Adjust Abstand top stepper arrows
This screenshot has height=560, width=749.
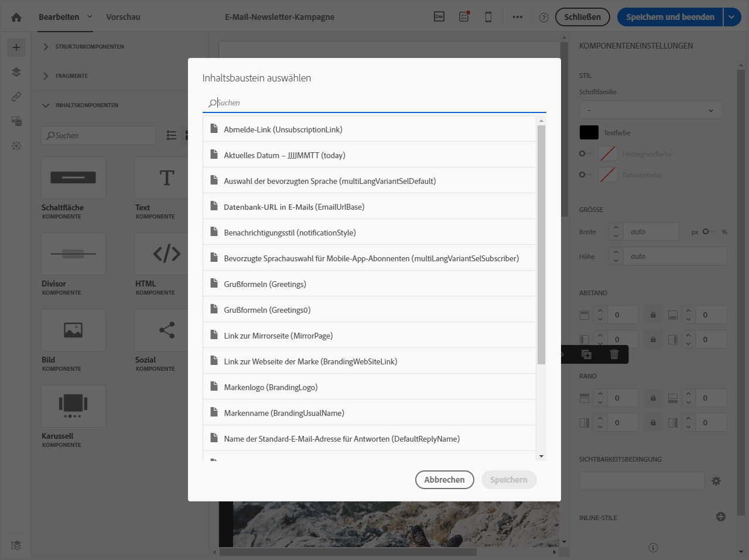pos(600,315)
